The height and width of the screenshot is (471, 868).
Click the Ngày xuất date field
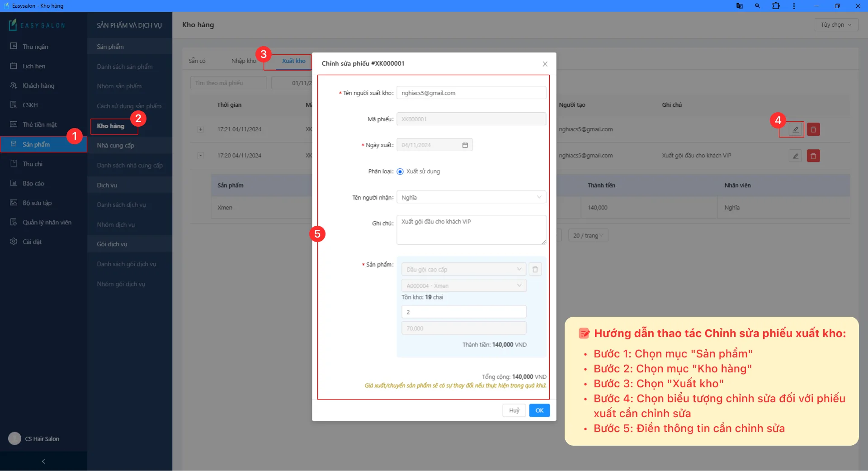pos(434,145)
